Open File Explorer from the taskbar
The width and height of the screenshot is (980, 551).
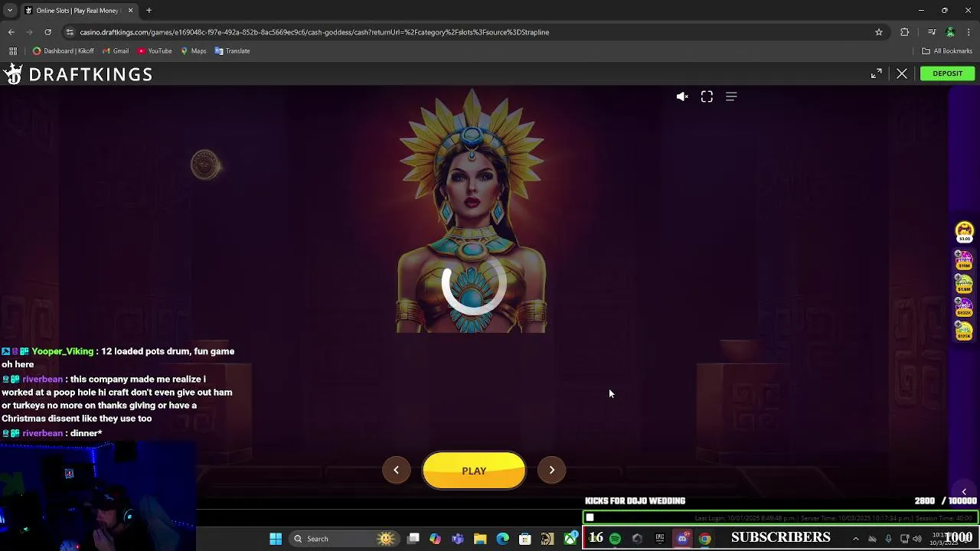pyautogui.click(x=480, y=539)
